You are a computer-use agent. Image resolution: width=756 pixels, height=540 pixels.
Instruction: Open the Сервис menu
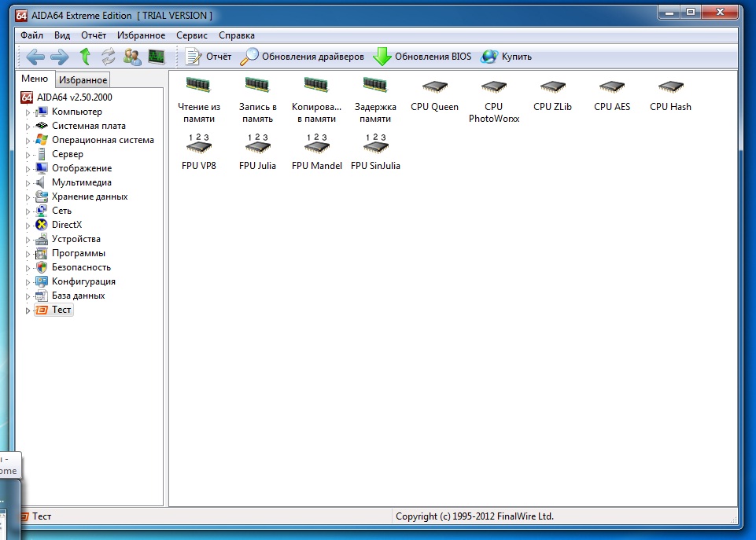(191, 35)
